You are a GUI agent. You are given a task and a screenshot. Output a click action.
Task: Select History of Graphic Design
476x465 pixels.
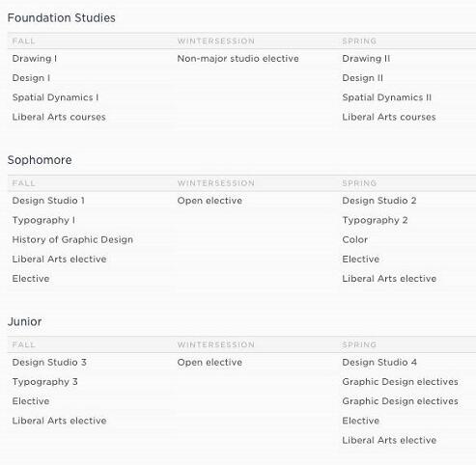point(72,239)
